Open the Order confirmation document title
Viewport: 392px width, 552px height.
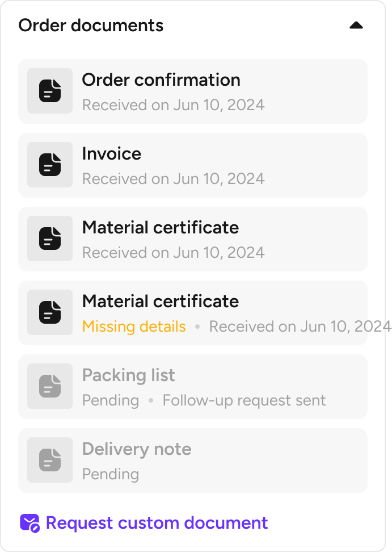tap(161, 80)
